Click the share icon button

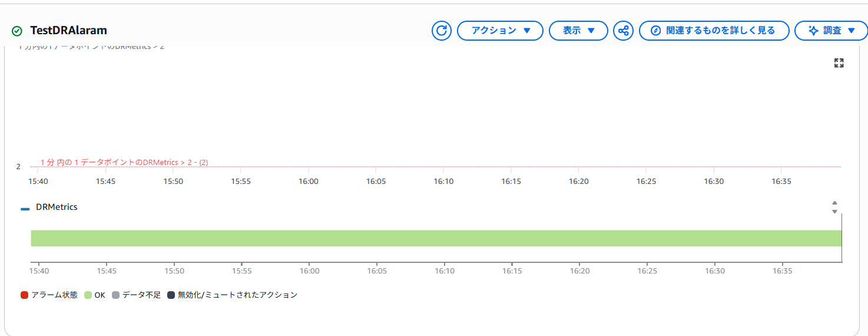623,31
